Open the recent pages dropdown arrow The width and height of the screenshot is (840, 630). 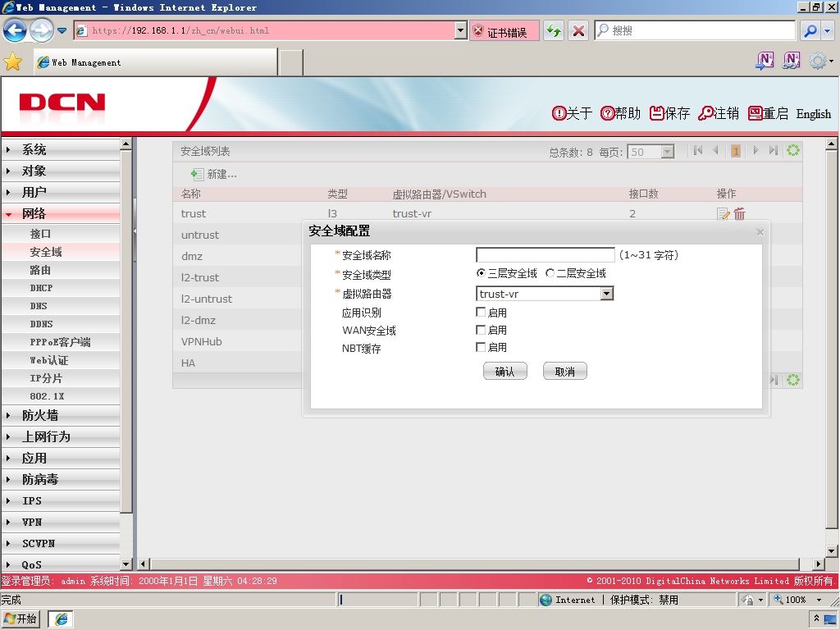pos(62,30)
